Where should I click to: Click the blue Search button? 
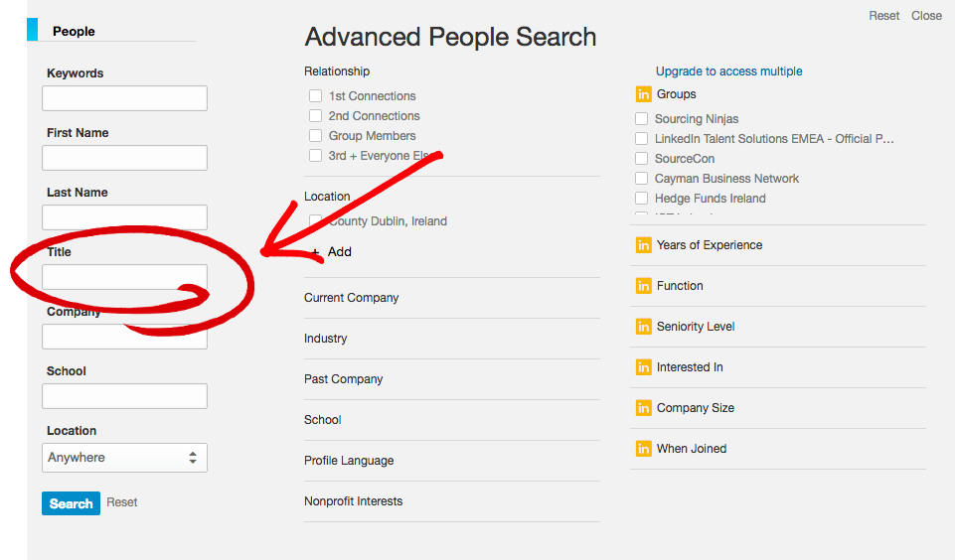tap(71, 503)
